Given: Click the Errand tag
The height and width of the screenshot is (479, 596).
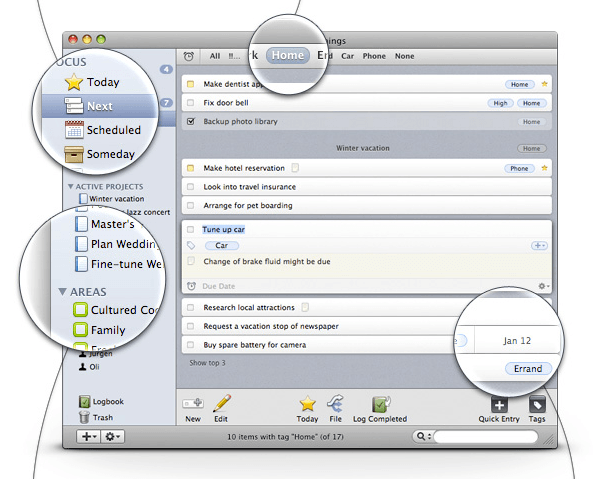Looking at the screenshot, I should coord(528,368).
